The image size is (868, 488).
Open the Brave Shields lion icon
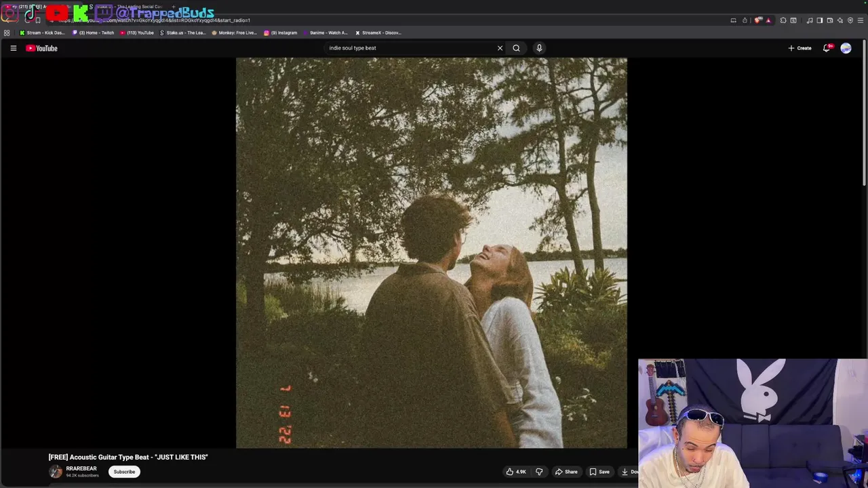click(x=758, y=20)
